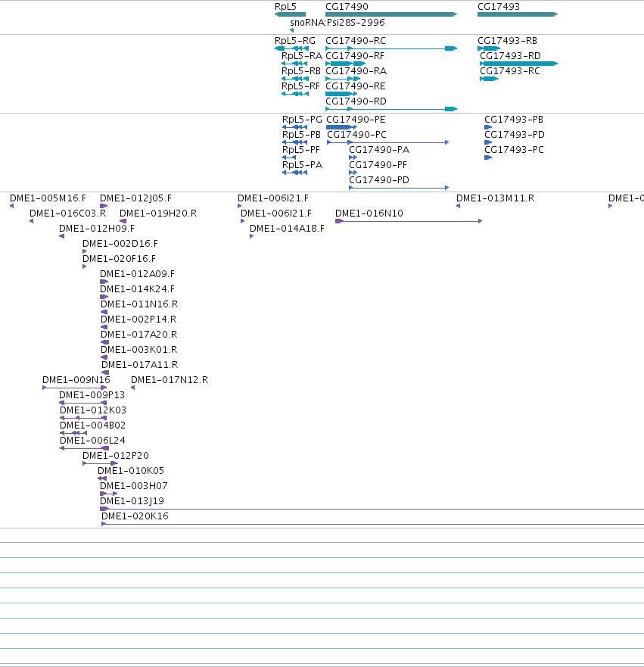Select the RpL5 gene feature

point(290,14)
